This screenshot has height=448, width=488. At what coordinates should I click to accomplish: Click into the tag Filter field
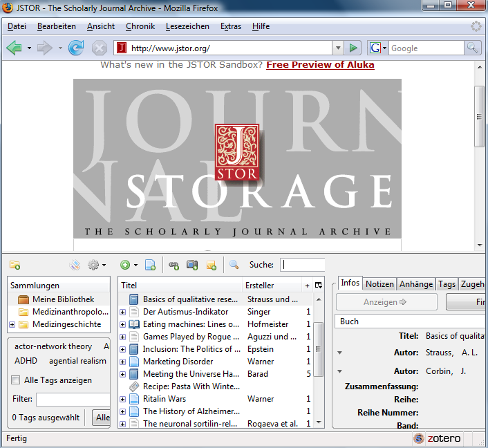click(73, 399)
